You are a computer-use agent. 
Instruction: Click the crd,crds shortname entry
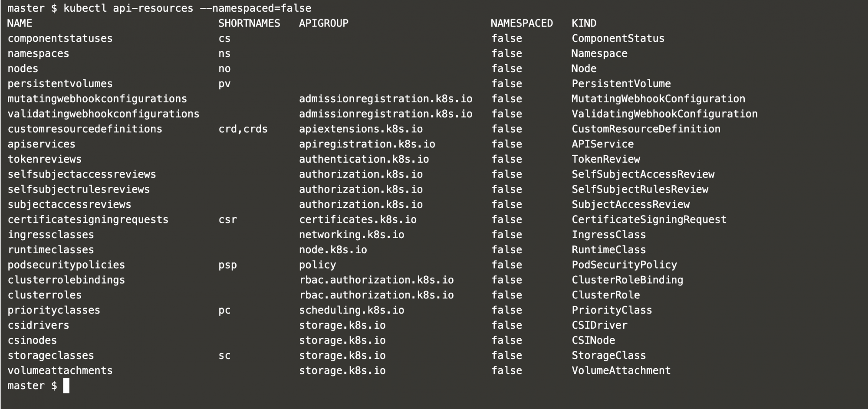pos(243,129)
